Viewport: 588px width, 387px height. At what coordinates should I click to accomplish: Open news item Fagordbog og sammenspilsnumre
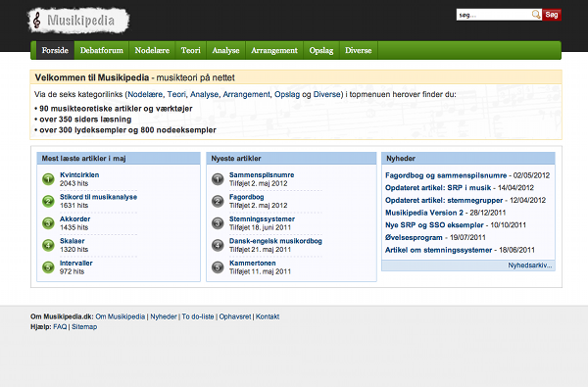point(446,175)
